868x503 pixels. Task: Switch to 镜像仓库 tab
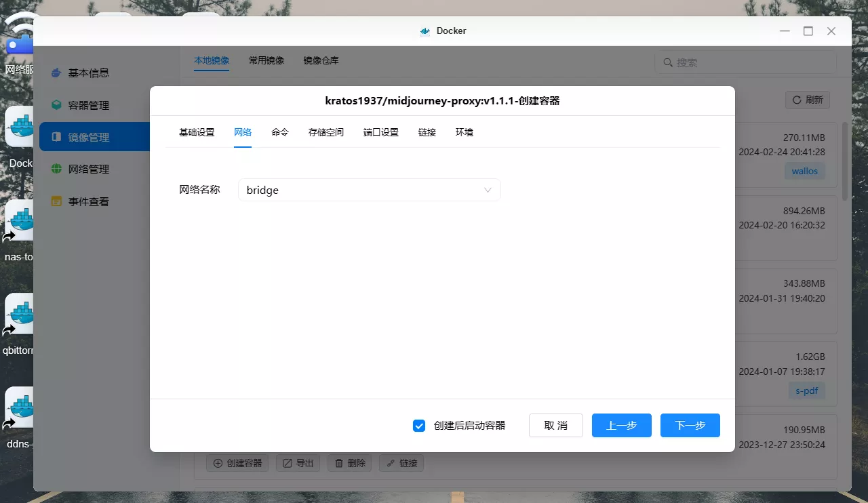coord(321,60)
